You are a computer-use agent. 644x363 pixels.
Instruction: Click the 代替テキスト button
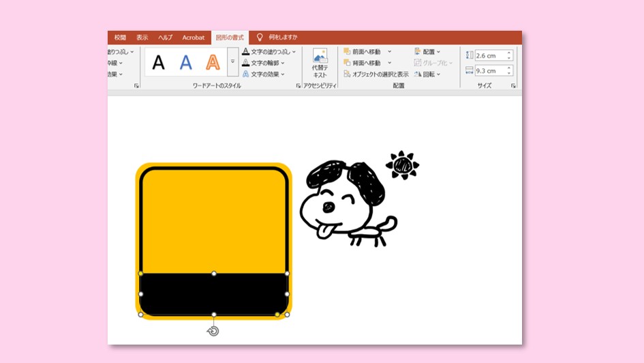coord(320,63)
